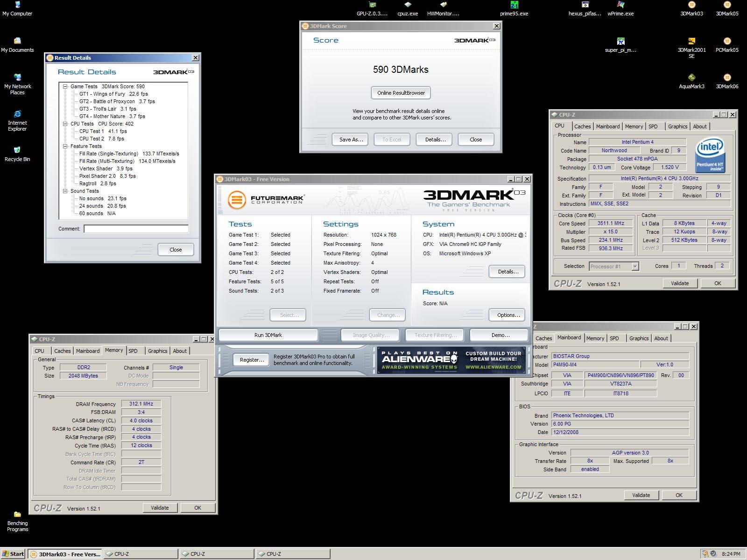The image size is (747, 560).
Task: Launch the HWMonitor desktop shortcut
Action: click(443, 9)
